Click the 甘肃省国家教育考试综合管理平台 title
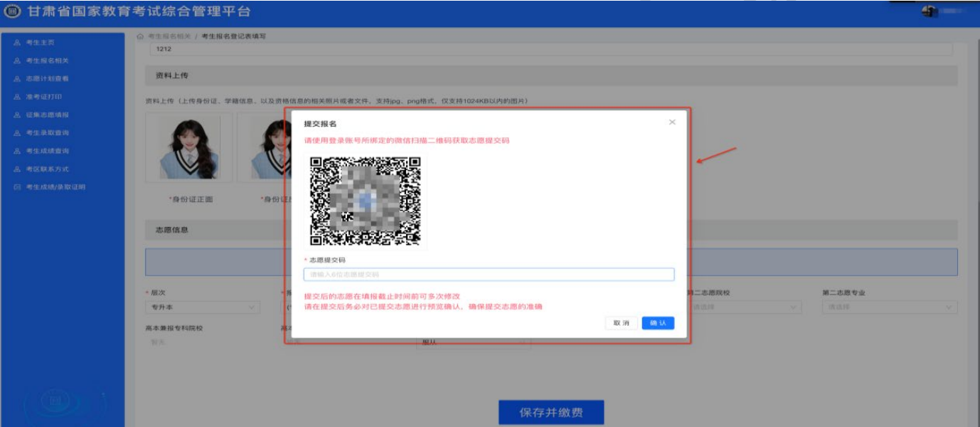Viewport: 980px width, 427px height. pyautogui.click(x=139, y=12)
